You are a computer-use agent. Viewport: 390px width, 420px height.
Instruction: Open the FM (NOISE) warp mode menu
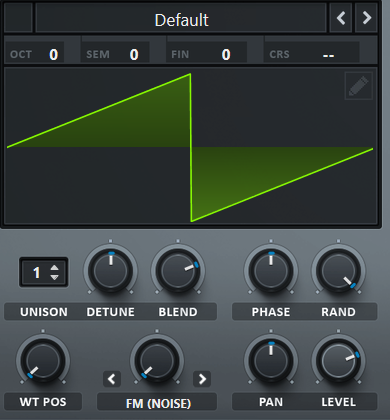pyautogui.click(x=157, y=403)
